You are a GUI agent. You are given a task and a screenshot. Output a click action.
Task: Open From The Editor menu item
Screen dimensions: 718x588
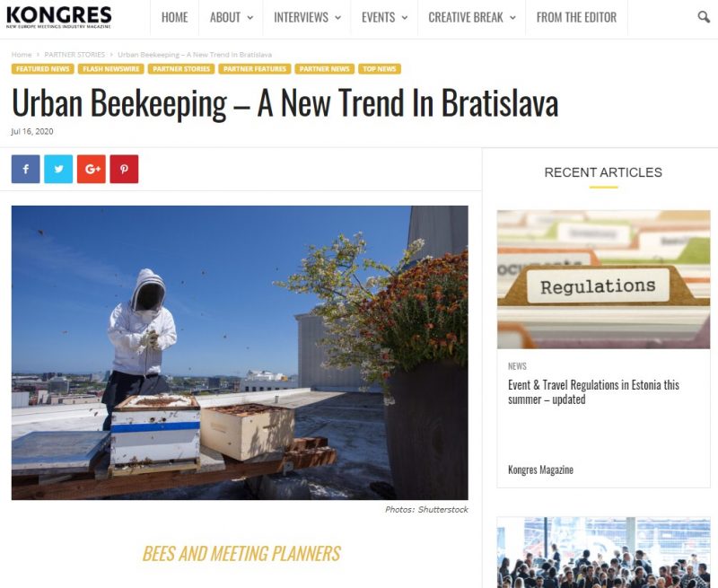pos(576,17)
